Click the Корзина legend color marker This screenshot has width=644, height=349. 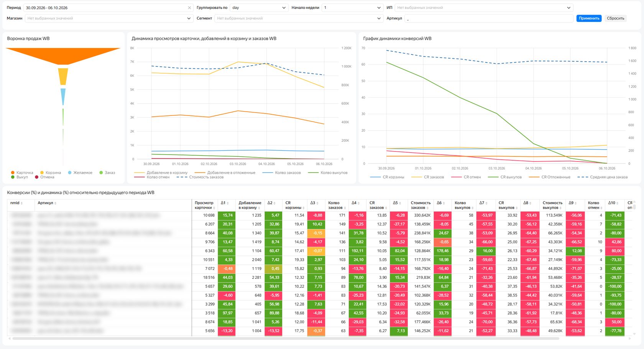[x=42, y=173]
